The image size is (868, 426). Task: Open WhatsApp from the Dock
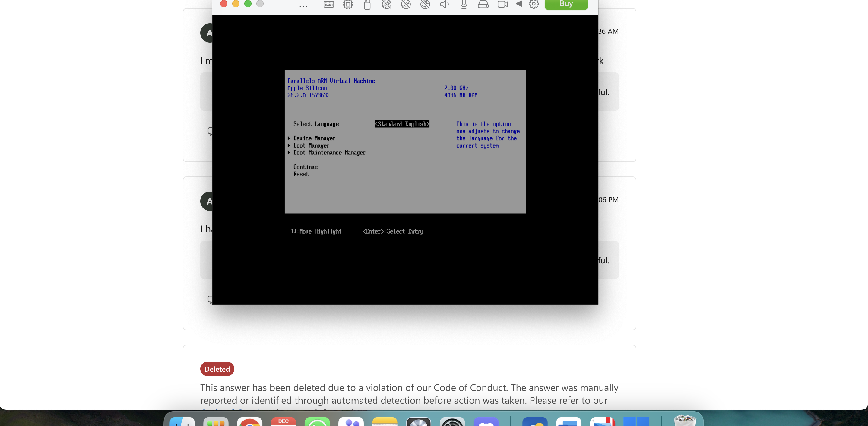pos(317,421)
